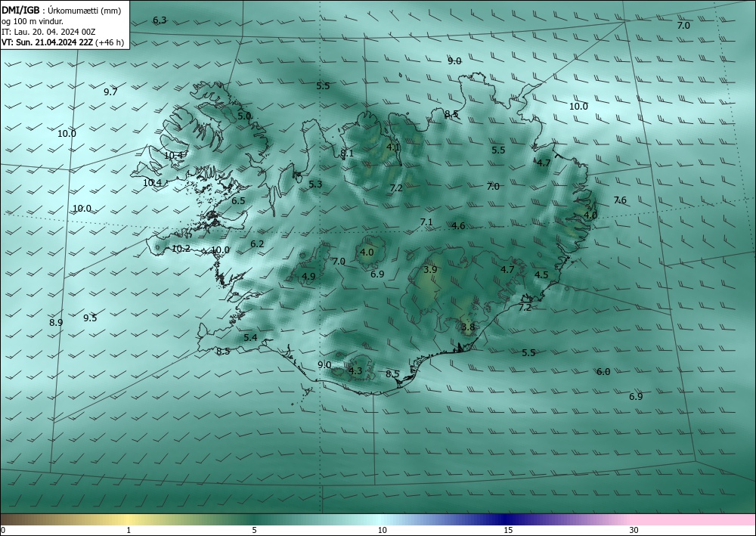Click the 4.9 value label

pyautogui.click(x=308, y=276)
